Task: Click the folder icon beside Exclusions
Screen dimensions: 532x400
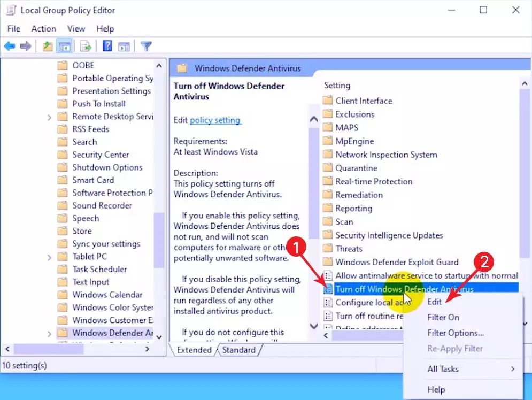Action: pyautogui.click(x=327, y=114)
